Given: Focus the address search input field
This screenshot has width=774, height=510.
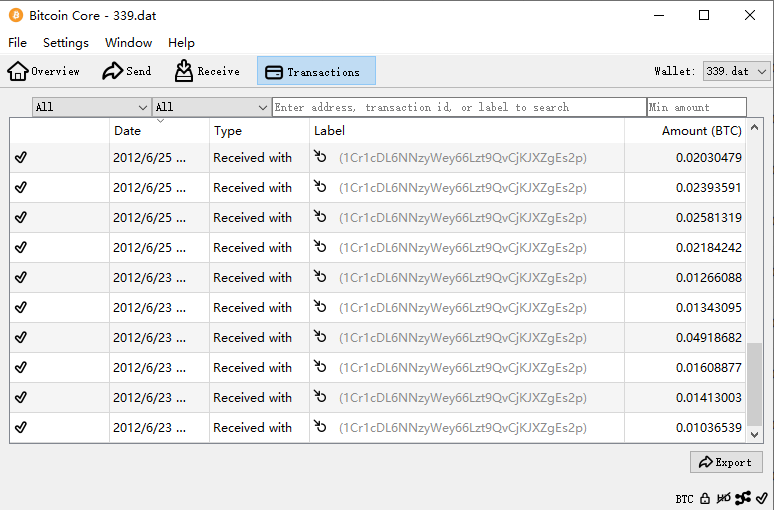Looking at the screenshot, I should coord(459,107).
